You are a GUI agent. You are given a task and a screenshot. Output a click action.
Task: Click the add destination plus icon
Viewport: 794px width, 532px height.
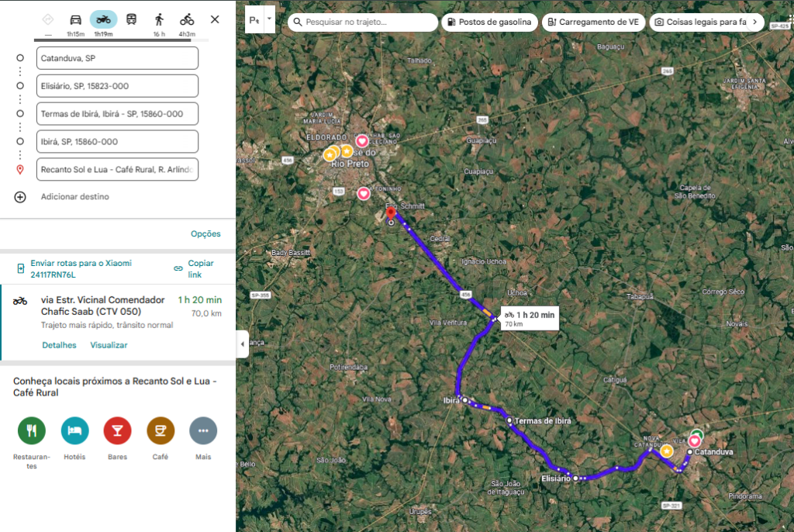tap(20, 197)
